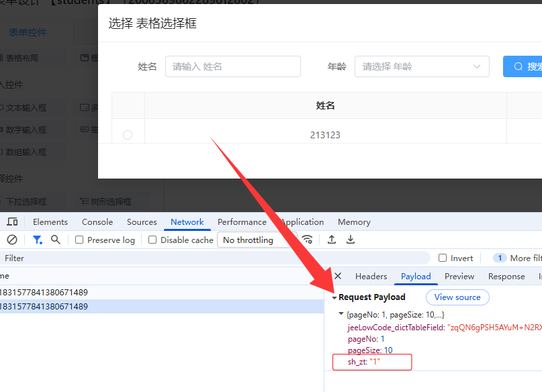Open the Headers tab
This screenshot has height=392, width=542.
(371, 277)
